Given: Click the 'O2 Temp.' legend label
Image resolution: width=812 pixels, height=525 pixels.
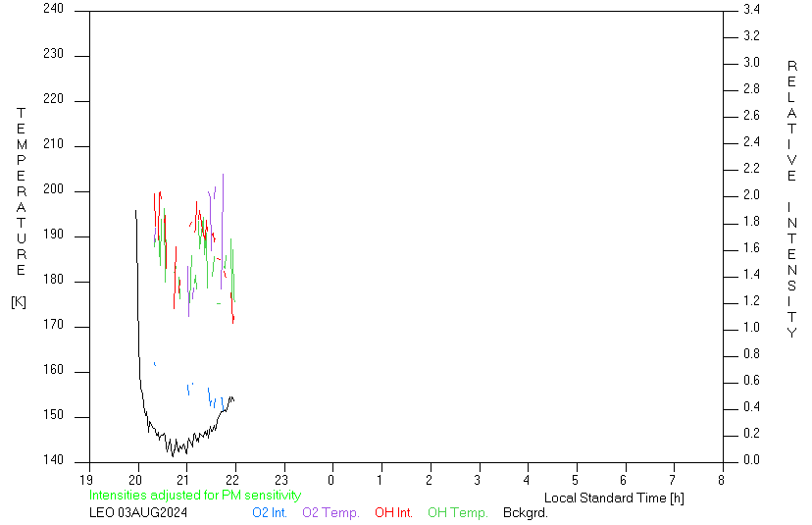Looking at the screenshot, I should point(330,512).
